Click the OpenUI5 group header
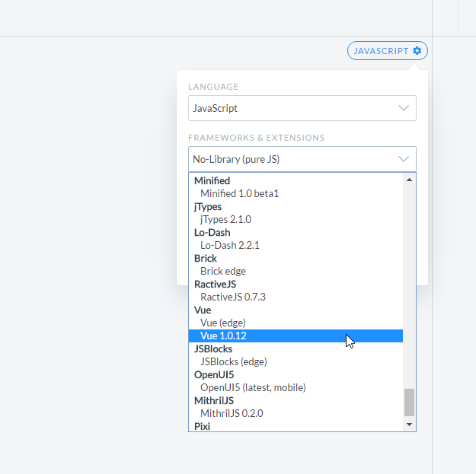Image resolution: width=476 pixels, height=474 pixels. pyautogui.click(x=214, y=375)
